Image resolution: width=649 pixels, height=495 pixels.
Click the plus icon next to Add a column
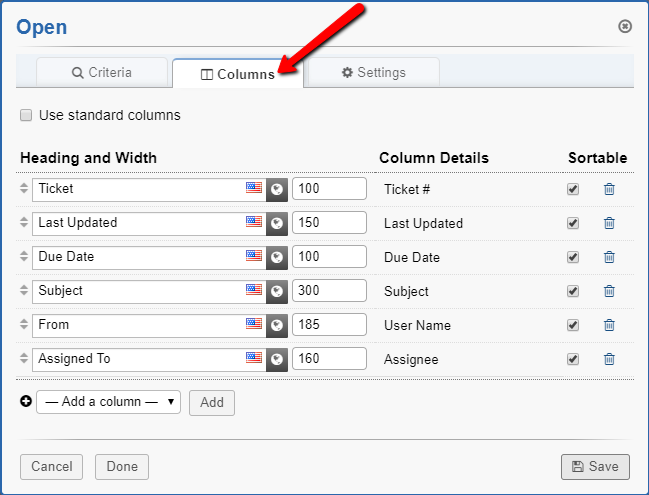26,401
